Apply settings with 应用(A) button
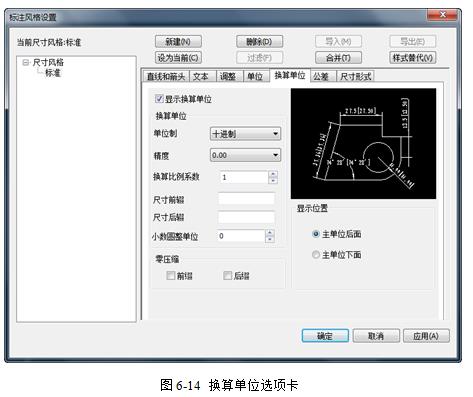The width and height of the screenshot is (473, 397). 426,336
